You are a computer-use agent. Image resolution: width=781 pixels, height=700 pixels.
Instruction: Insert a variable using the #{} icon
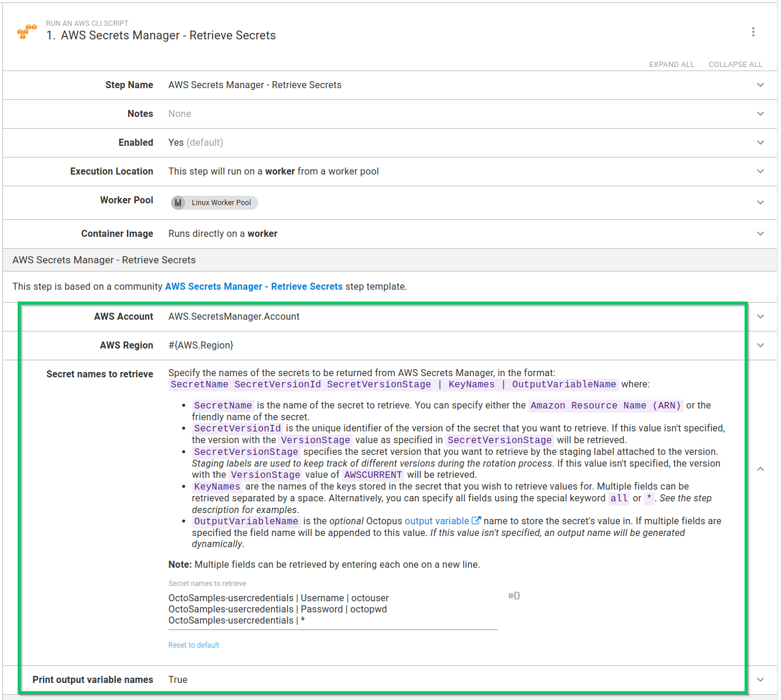(514, 595)
